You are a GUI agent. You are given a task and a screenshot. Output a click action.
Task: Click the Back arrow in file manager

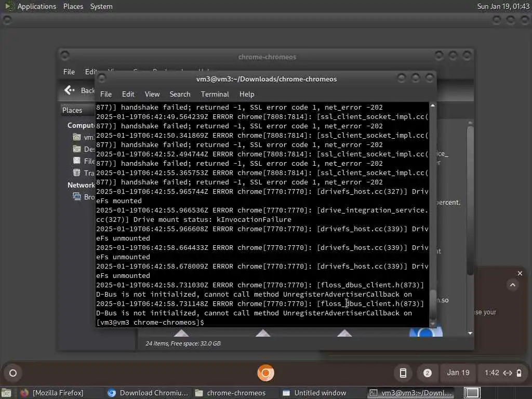click(x=70, y=90)
